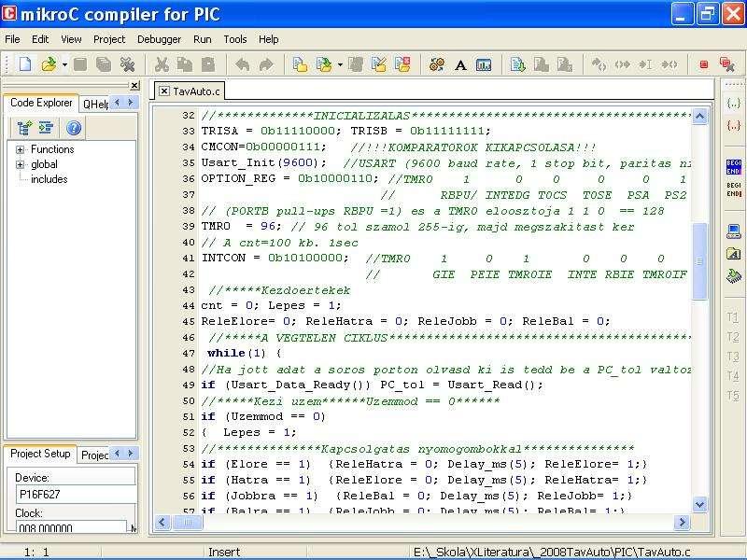
Task: Click the blue BEGIN END icon in right sidebar
Action: (x=733, y=167)
